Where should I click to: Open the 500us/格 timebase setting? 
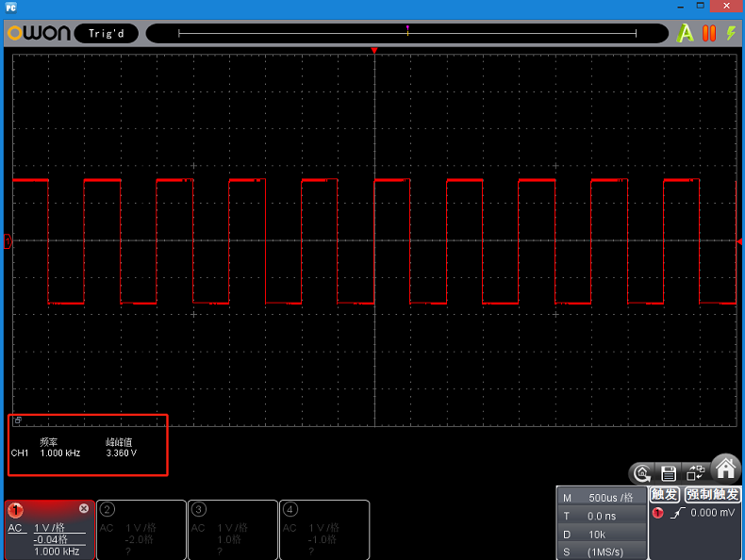[x=611, y=498]
